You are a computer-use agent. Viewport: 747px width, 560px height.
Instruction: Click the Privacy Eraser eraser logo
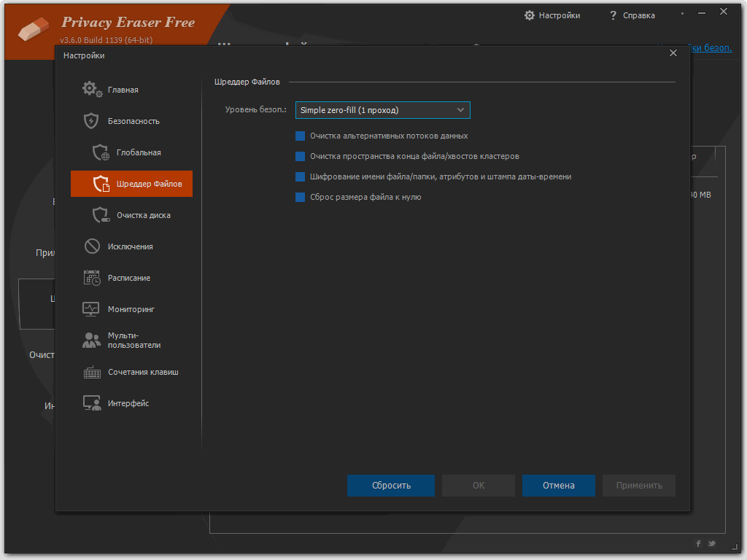[x=33, y=29]
